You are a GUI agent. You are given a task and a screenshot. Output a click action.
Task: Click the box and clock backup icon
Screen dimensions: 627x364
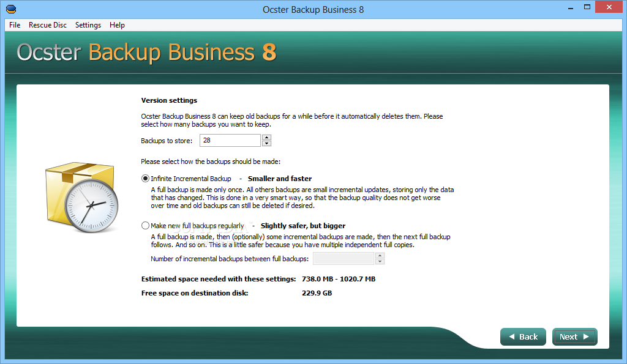[82, 198]
